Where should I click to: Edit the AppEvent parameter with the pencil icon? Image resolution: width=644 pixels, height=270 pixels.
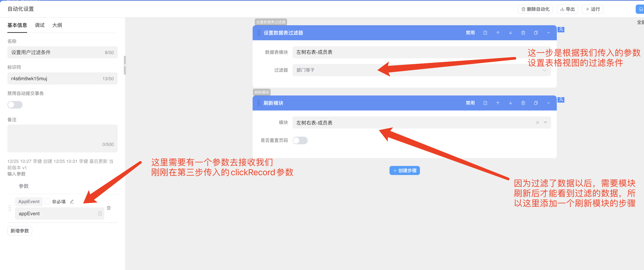72,201
